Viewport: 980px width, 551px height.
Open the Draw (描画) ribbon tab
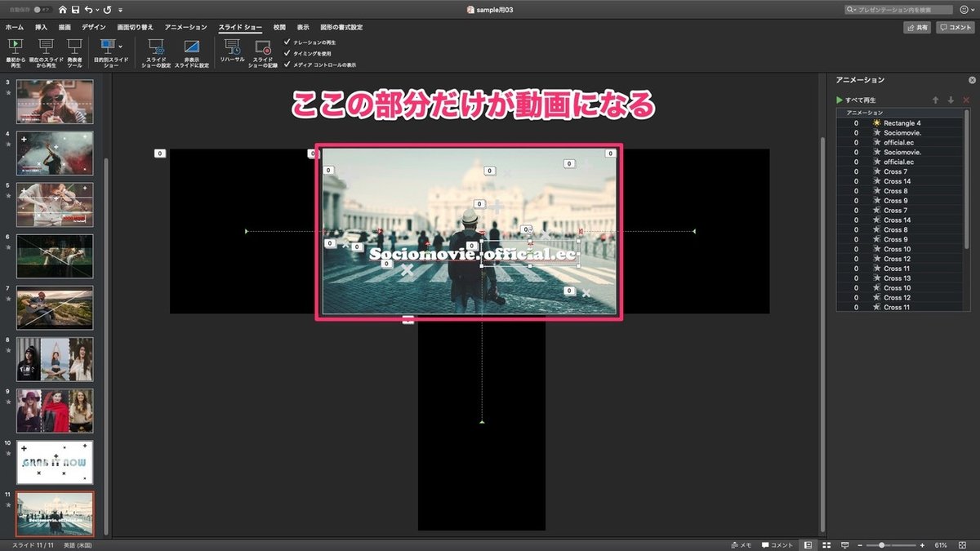click(65, 27)
